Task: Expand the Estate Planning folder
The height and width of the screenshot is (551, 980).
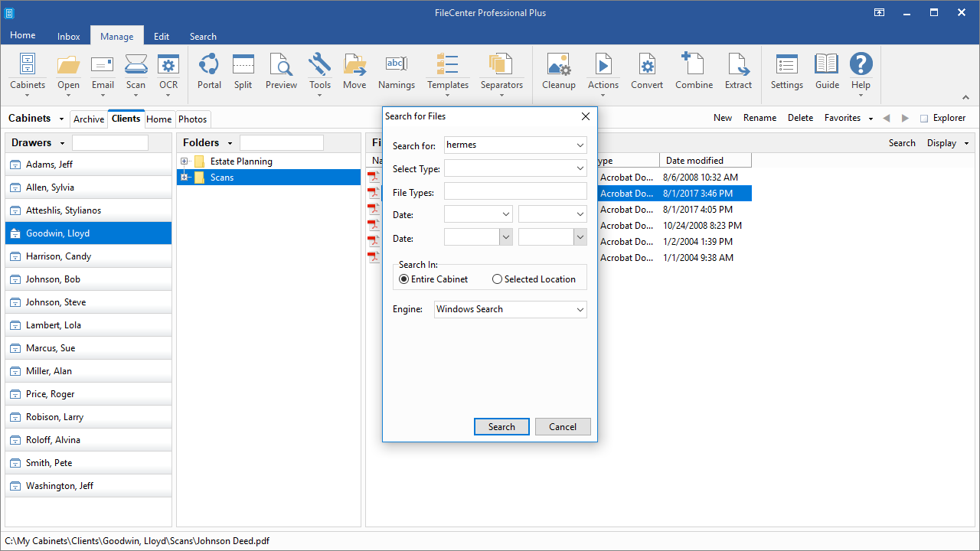Action: [x=184, y=161]
